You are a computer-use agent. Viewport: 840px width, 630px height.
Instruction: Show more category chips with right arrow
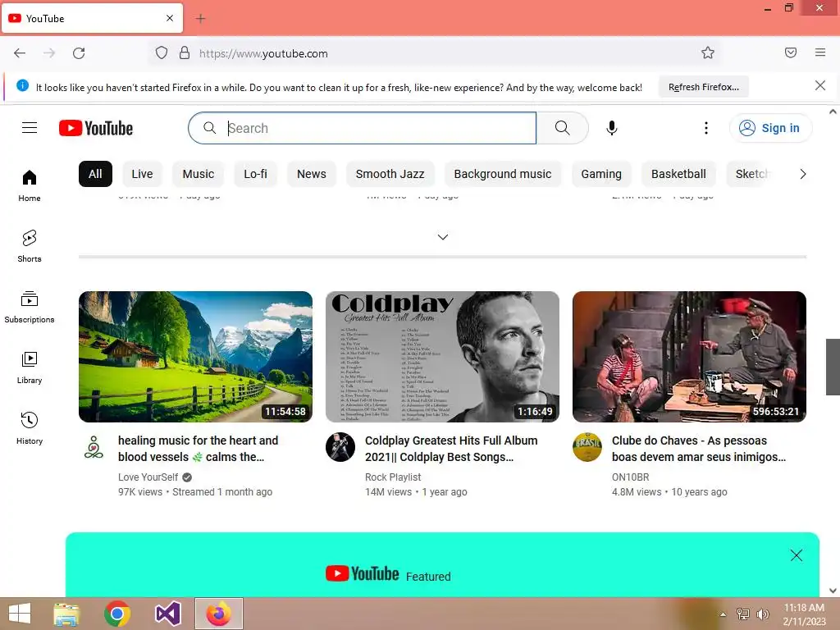[802, 174]
